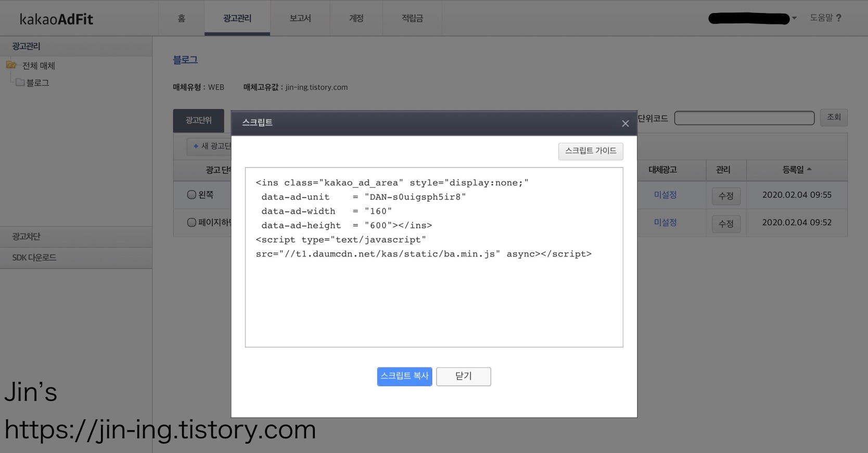Viewport: 868px width, 453px height.
Task: Open 미설정 link in the 09:55 row
Action: click(x=665, y=195)
